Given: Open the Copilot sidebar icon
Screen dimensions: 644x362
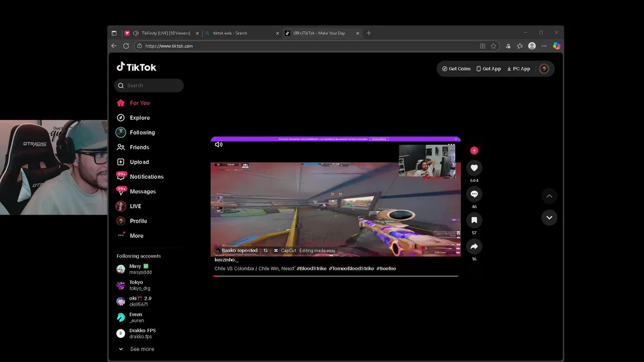Looking at the screenshot, I should [x=556, y=46].
